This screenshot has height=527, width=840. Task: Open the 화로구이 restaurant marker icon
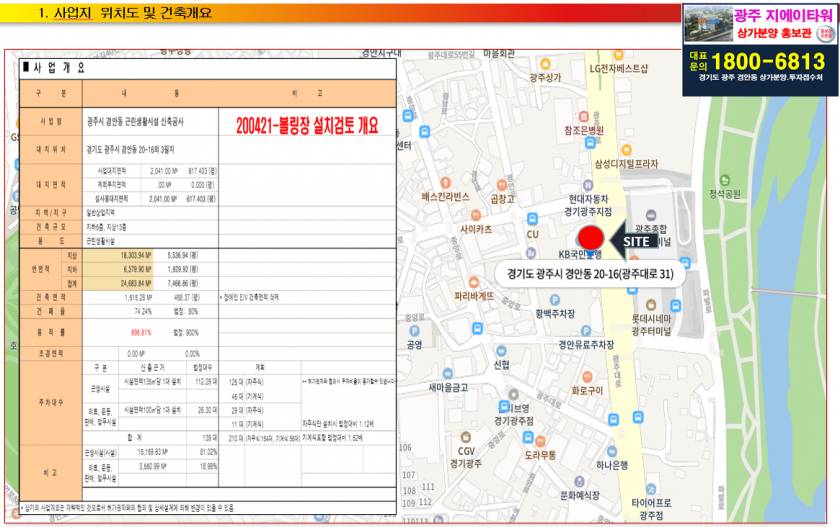tap(587, 377)
